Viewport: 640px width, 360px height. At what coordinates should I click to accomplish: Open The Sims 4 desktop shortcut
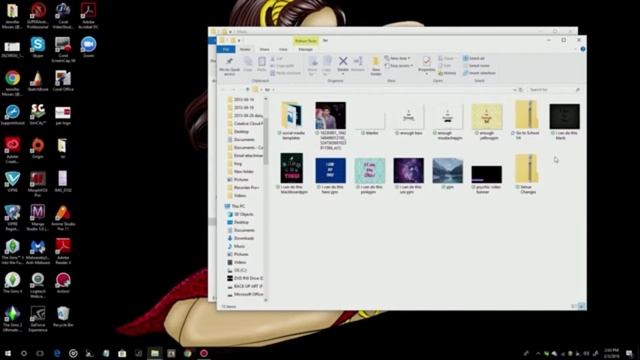[x=12, y=282]
